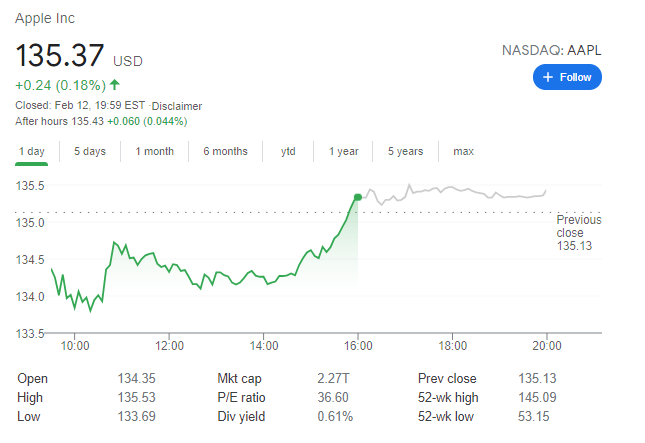Select the 1 day tab

coord(31,151)
